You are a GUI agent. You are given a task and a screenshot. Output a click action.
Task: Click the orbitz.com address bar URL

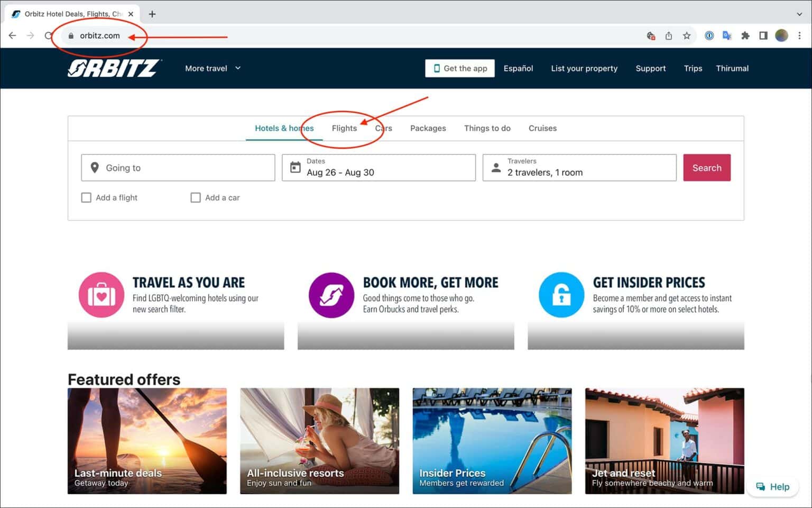[100, 35]
